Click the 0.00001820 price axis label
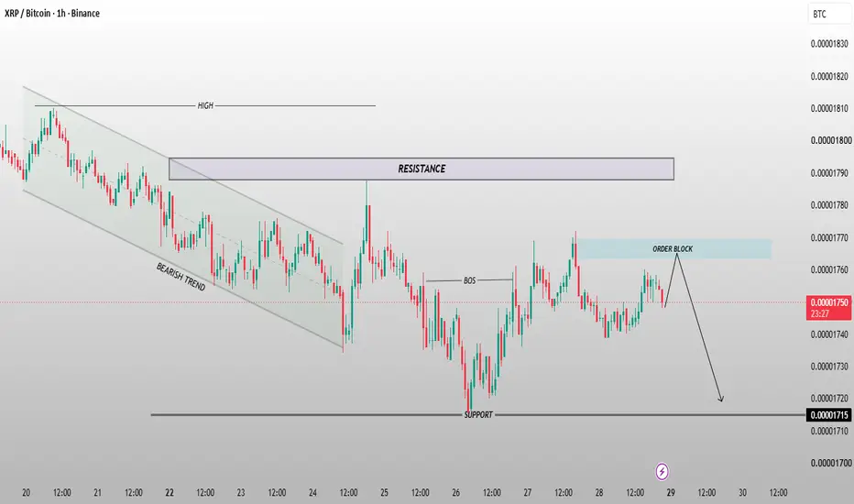This screenshot has width=854, height=504. pyautogui.click(x=829, y=76)
